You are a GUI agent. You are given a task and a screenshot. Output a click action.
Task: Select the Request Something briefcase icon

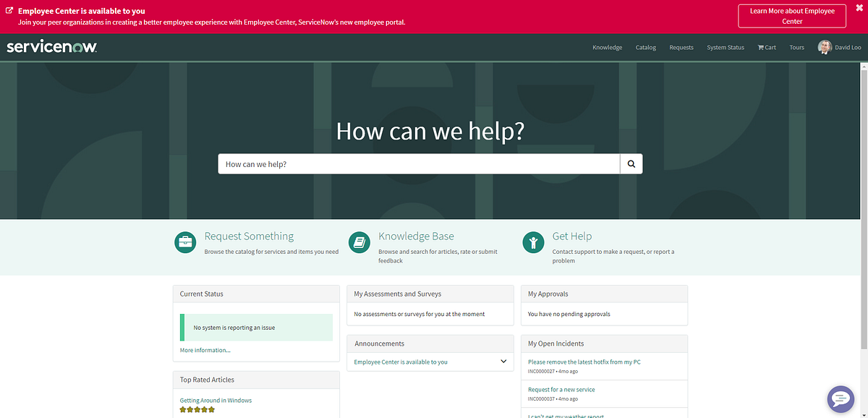click(x=185, y=242)
